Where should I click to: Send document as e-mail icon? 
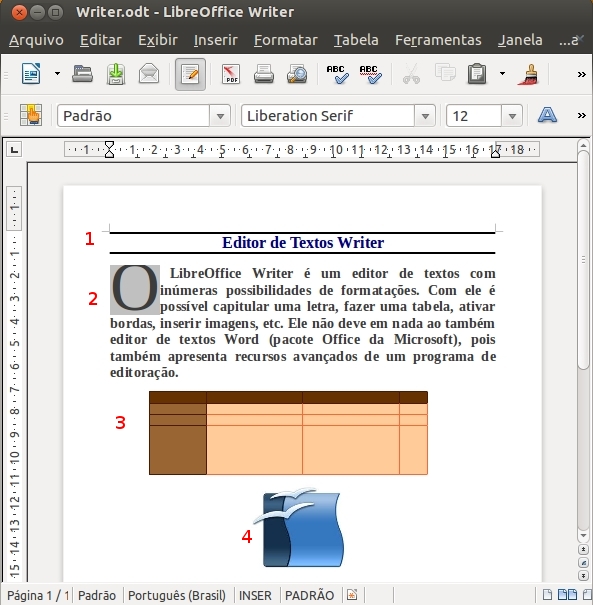149,74
